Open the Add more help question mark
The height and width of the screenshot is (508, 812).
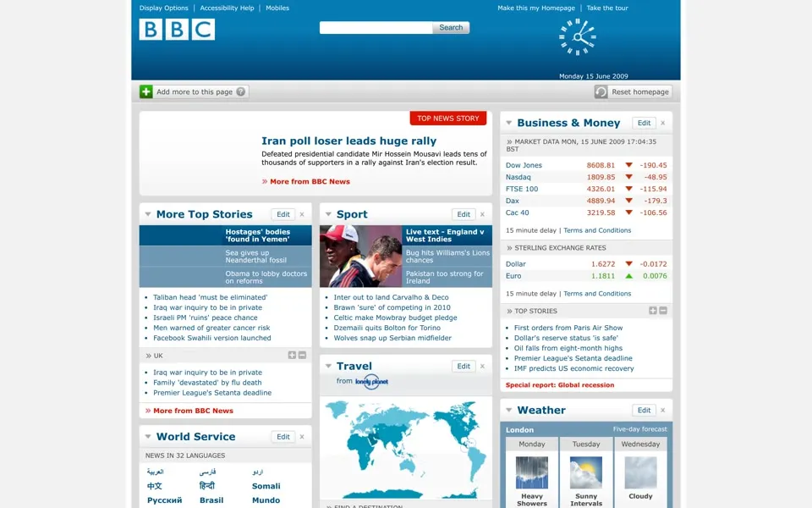tap(241, 91)
